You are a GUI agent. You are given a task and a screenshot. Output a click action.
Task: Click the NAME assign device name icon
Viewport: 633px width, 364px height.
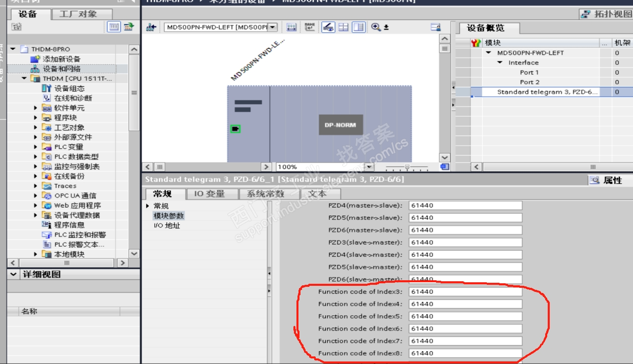[310, 27]
